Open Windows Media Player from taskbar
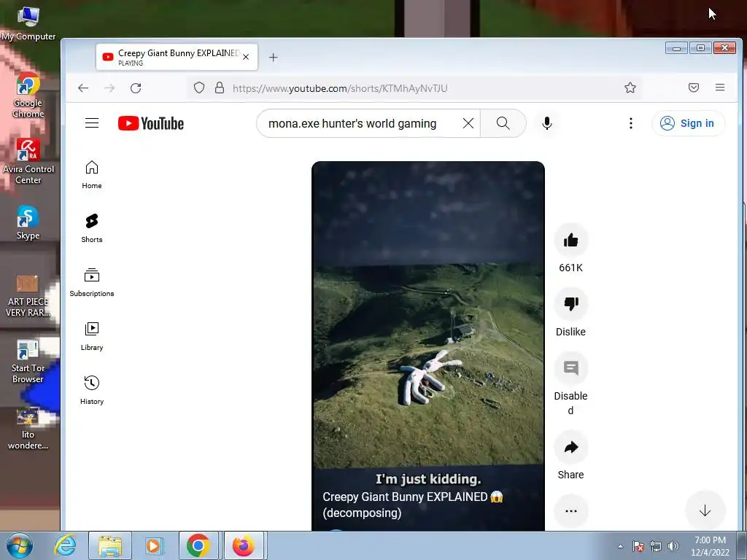 pos(154,545)
